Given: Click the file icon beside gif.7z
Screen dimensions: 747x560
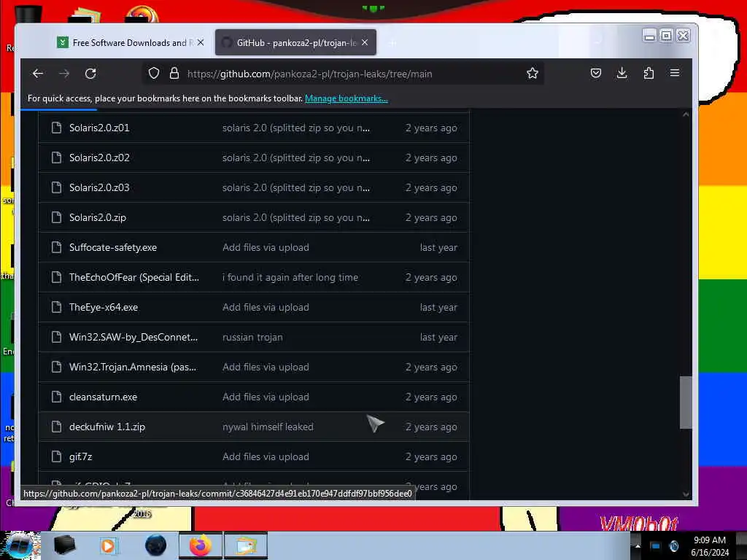Looking at the screenshot, I should pos(56,456).
